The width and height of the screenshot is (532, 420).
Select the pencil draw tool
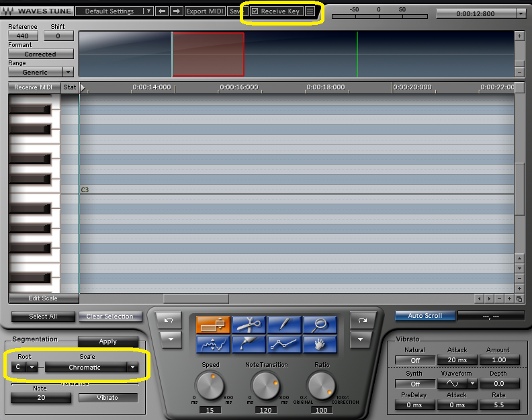(284, 325)
